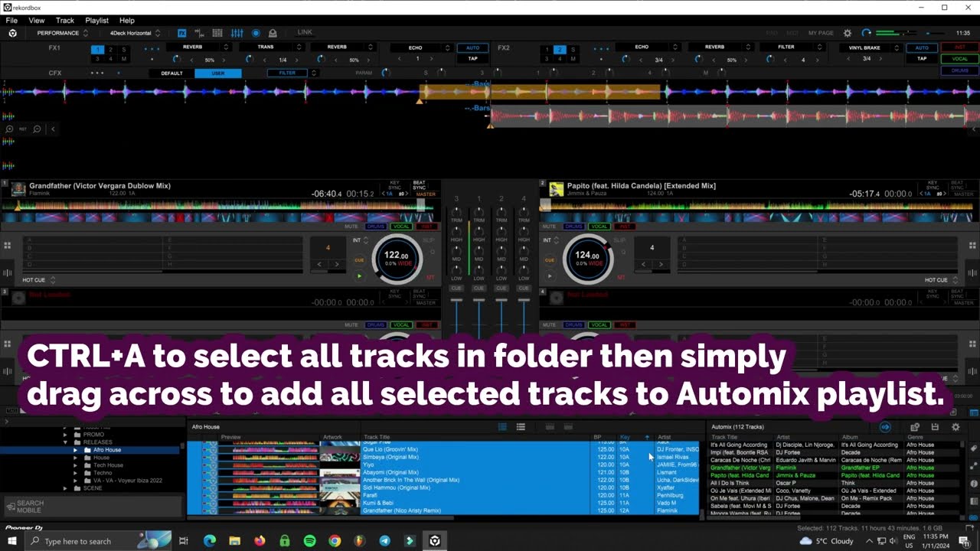Collapse the RELEASES folder in the tree

66,442
